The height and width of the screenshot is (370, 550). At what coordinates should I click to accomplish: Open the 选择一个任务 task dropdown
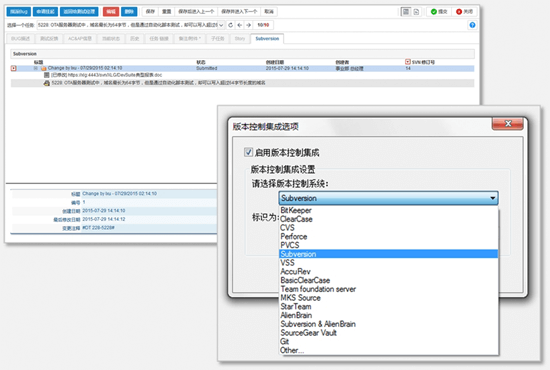tap(221, 25)
